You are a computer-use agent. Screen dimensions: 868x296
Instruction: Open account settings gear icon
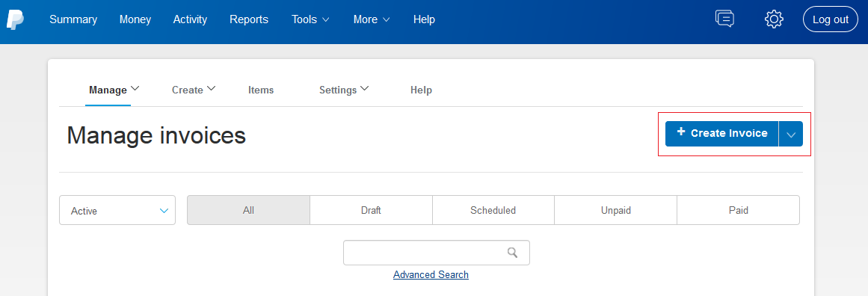pos(773,19)
